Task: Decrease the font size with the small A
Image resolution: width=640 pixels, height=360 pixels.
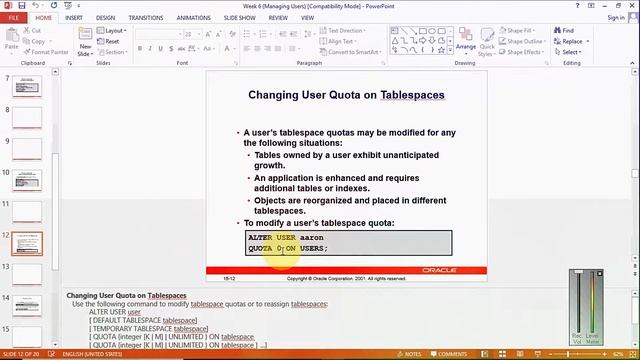Action: (219, 34)
